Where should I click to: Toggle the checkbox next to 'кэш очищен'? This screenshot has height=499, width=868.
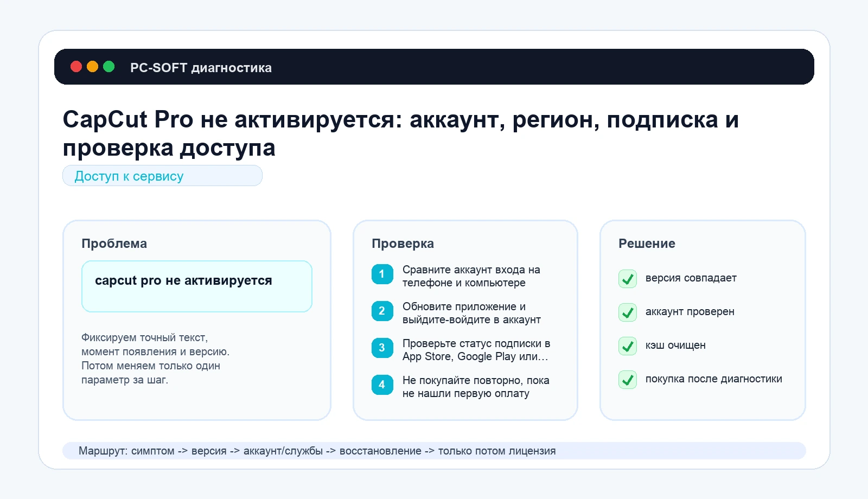click(628, 346)
